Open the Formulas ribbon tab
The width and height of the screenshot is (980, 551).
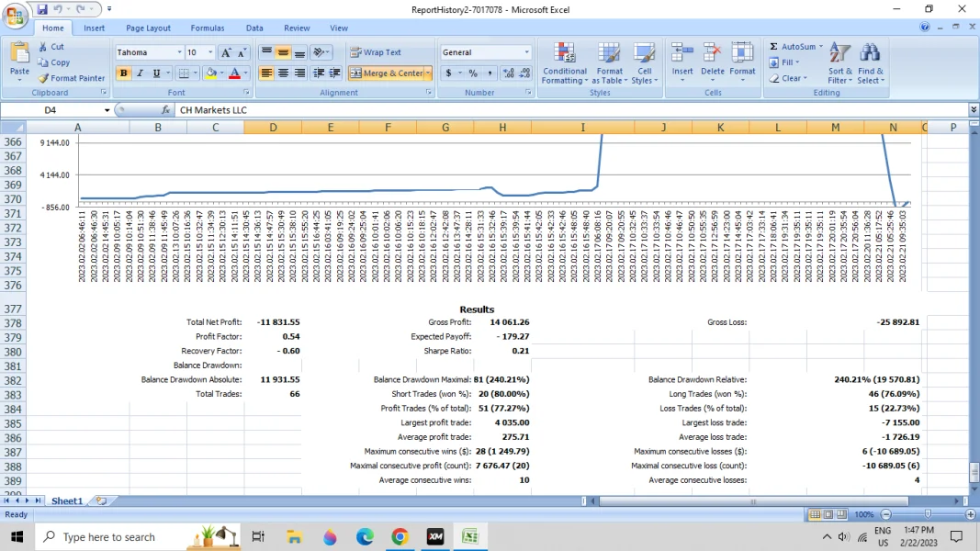(208, 28)
